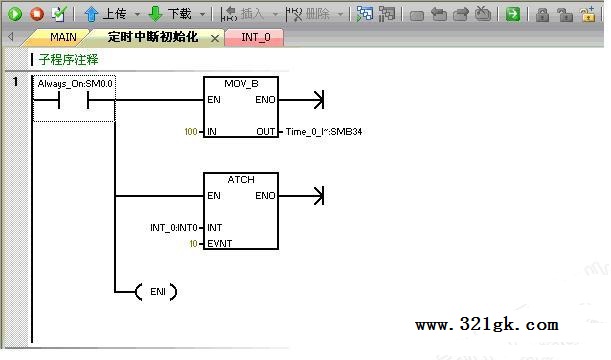The image size is (611, 360).
Task: Click the pause program status icon
Action: (x=387, y=14)
